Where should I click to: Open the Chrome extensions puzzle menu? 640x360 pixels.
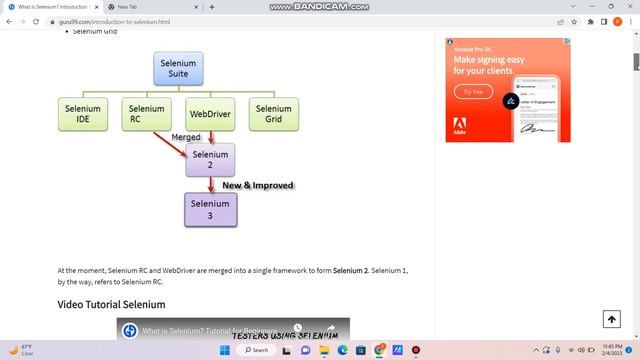pos(591,22)
